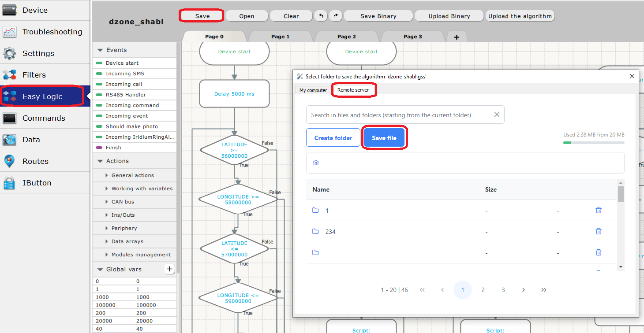
Task: Delete folder '234' using trash icon
Action: click(x=598, y=231)
